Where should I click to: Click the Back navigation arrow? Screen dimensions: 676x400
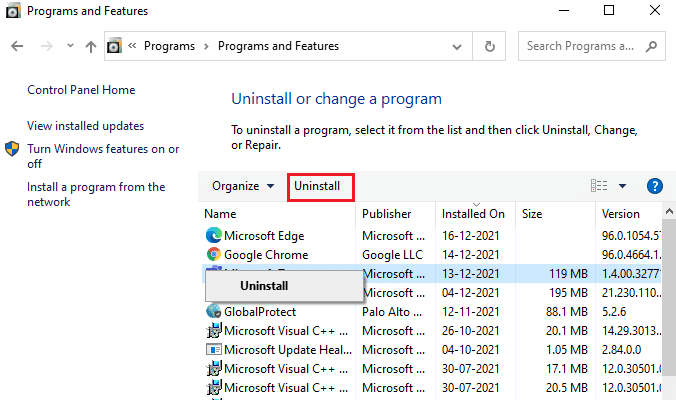[17, 46]
